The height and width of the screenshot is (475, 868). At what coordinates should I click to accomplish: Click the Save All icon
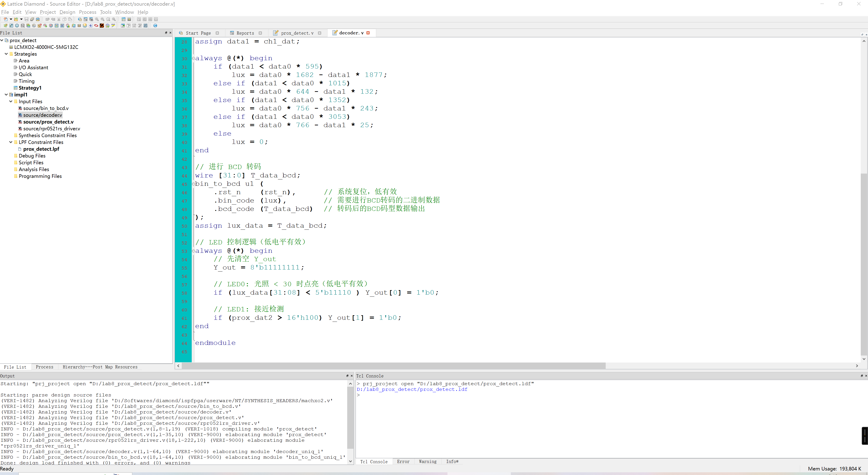click(32, 19)
